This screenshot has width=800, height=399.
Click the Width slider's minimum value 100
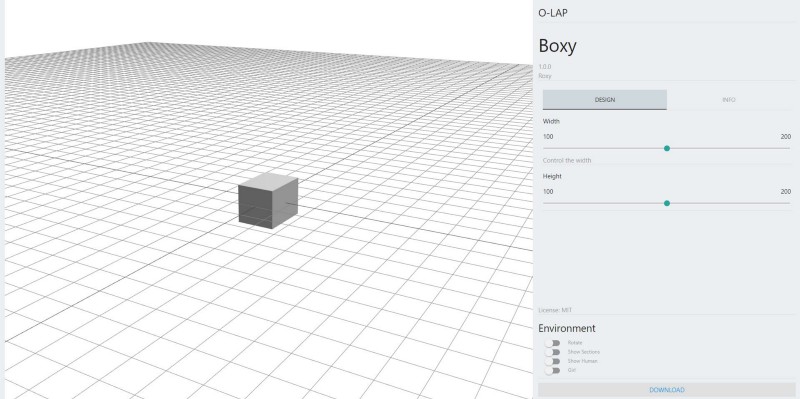coord(548,137)
